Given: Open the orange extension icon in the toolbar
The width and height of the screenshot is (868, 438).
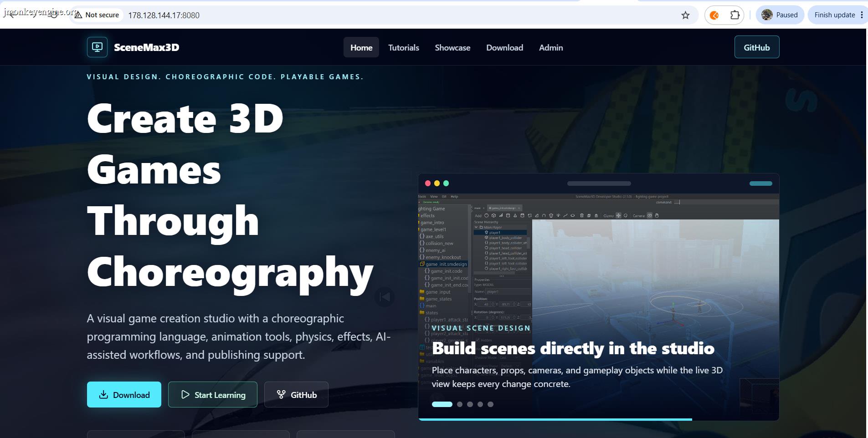Looking at the screenshot, I should [x=714, y=15].
